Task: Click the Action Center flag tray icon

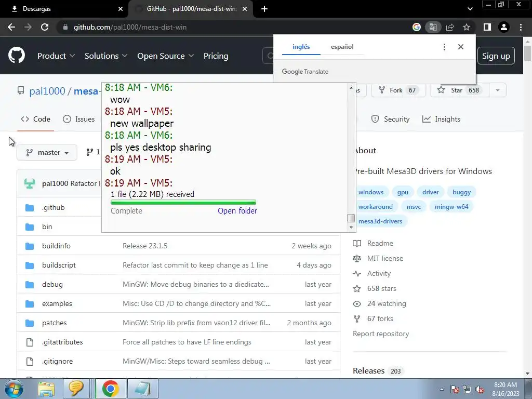Action: coord(455,390)
